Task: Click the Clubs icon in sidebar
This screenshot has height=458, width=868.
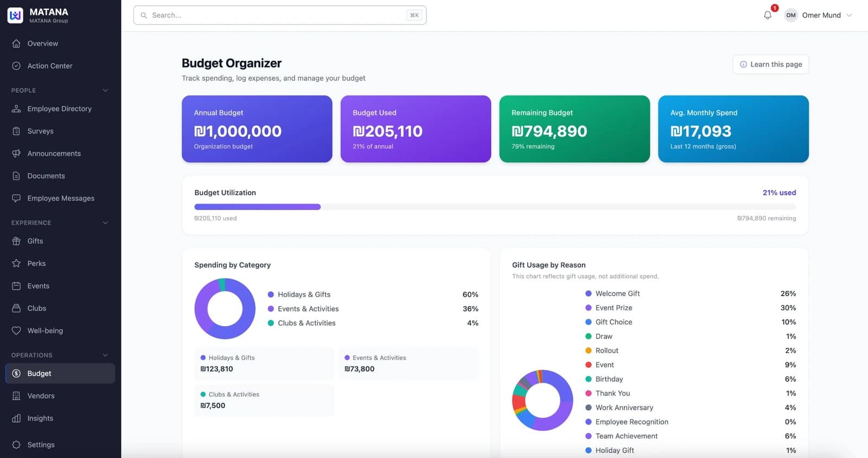Action: pos(16,308)
